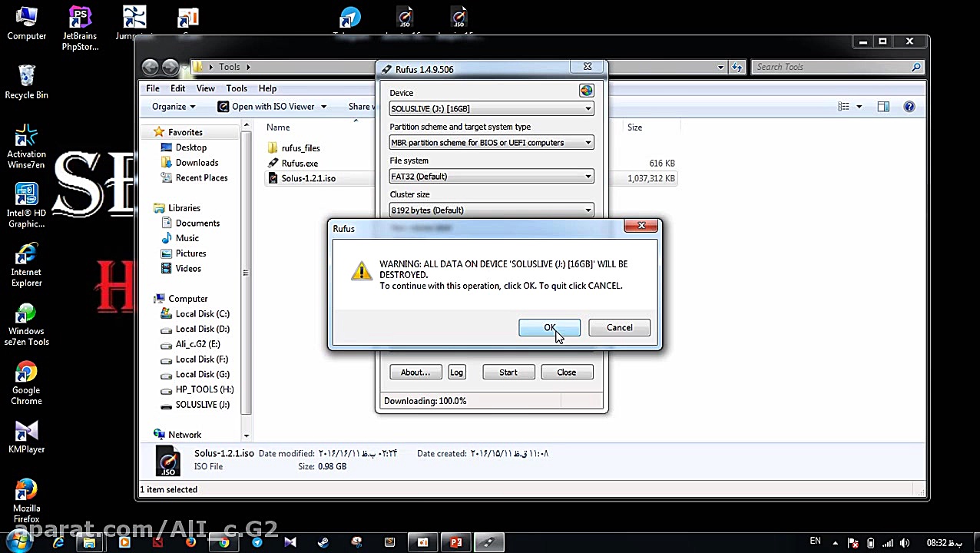Image resolution: width=980 pixels, height=553 pixels.
Task: Expand the arrow beside Open with ISO Viewer
Action: pos(323,107)
